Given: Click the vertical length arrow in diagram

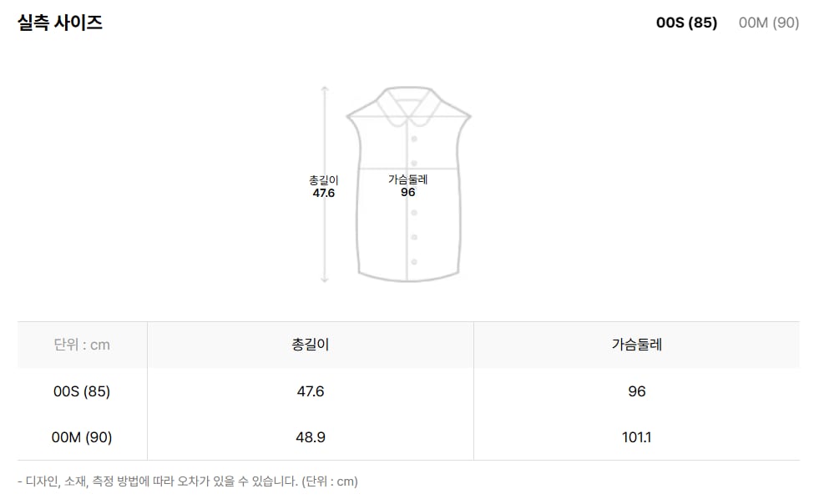Looking at the screenshot, I should 325,184.
